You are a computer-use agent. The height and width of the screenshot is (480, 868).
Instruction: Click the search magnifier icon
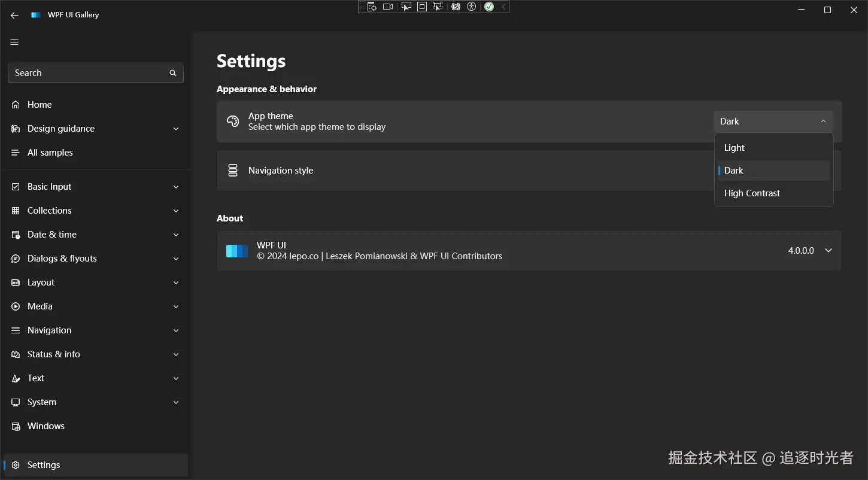(173, 73)
